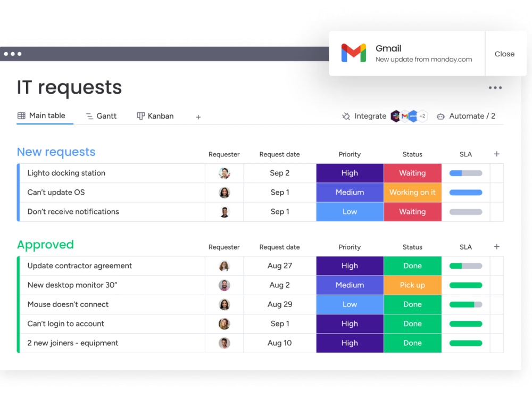Click the Gmail logo in the notification
Image resolution: width=532 pixels, height=399 pixels.
click(354, 53)
